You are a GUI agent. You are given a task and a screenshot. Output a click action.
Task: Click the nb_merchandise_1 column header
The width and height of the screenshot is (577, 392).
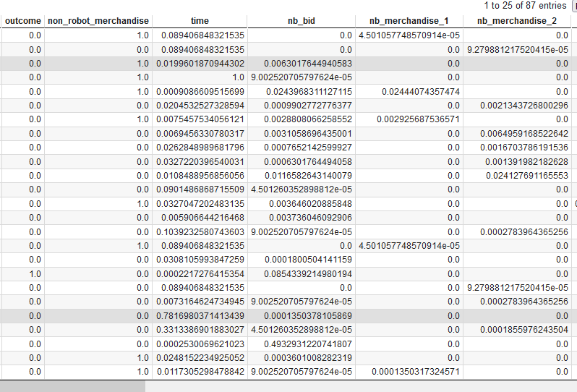tap(409, 21)
